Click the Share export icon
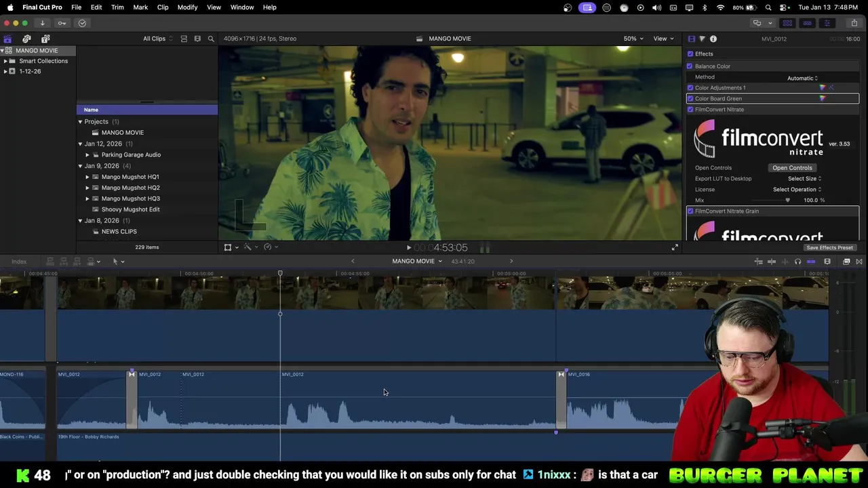Screen dimensions: 868x488 point(854,23)
